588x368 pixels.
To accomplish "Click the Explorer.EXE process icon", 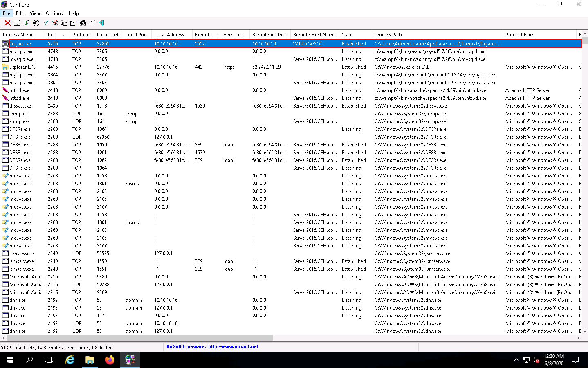I will [5, 67].
